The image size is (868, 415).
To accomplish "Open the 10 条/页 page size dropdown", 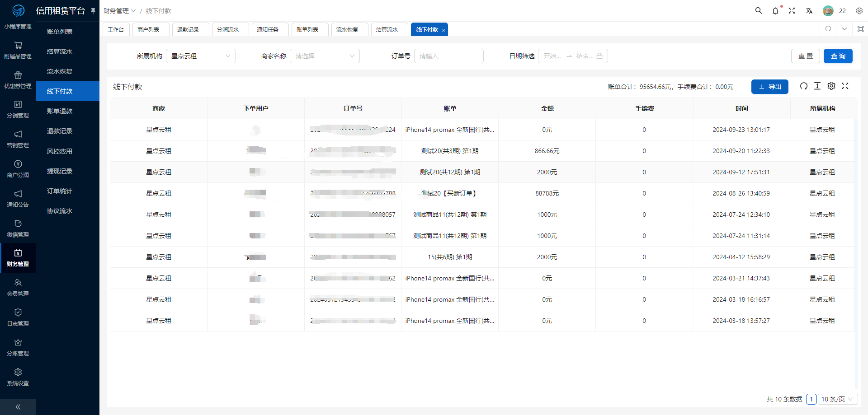I will click(x=838, y=399).
